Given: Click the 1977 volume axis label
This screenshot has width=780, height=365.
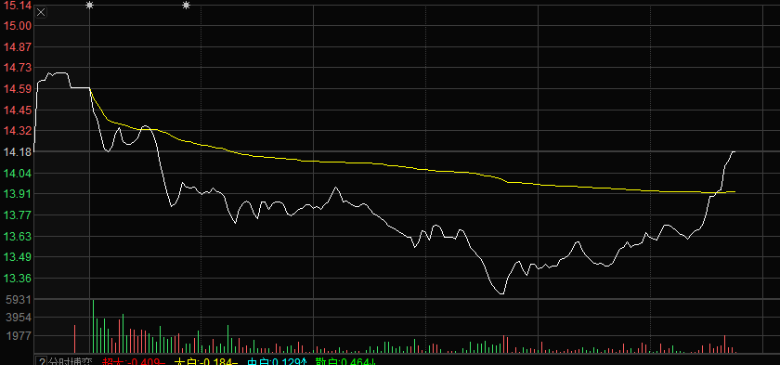Looking at the screenshot, I should (x=19, y=336).
